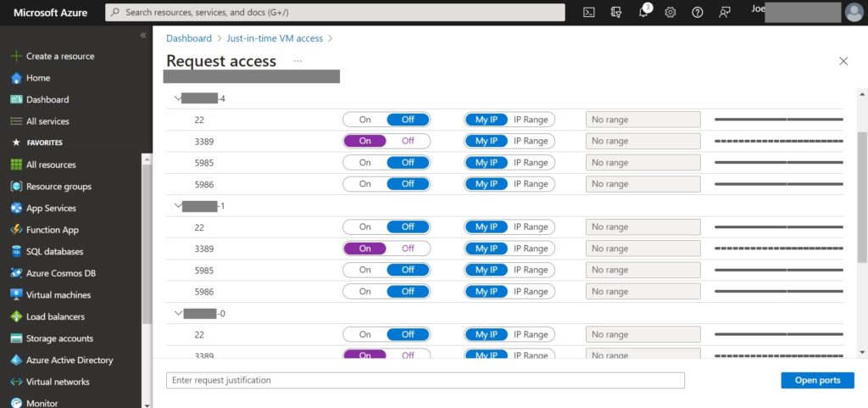Open Cloud Shell from the top bar

[589, 12]
